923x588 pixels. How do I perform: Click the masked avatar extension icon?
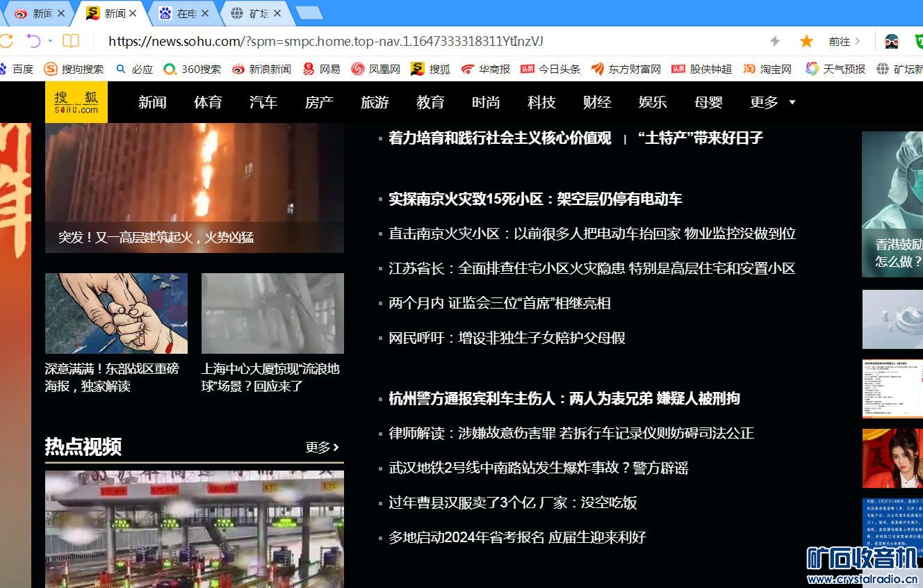tap(891, 41)
